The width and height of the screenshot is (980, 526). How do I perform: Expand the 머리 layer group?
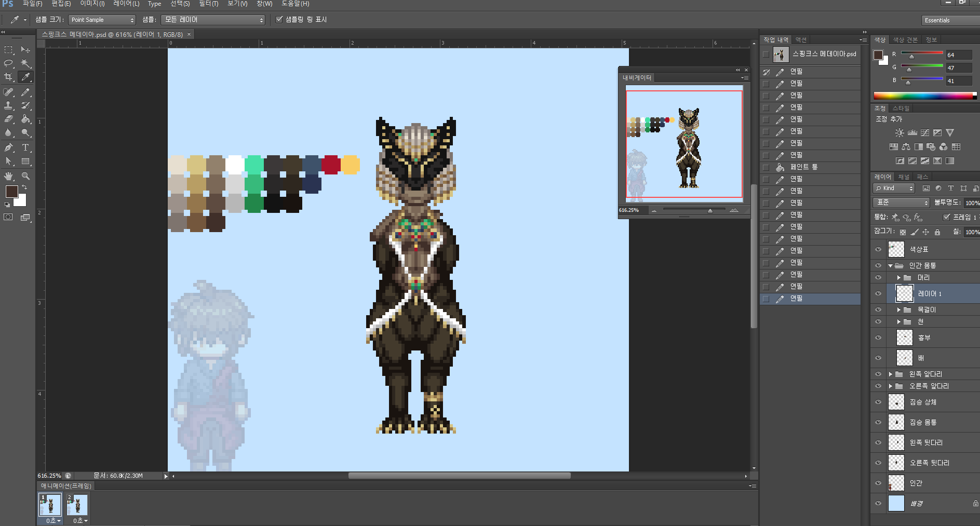click(899, 278)
